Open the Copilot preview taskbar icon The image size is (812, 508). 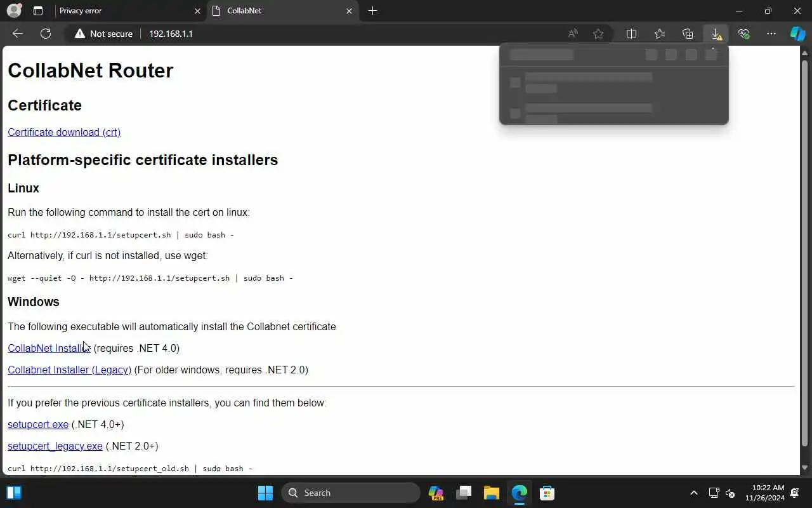pyautogui.click(x=436, y=493)
